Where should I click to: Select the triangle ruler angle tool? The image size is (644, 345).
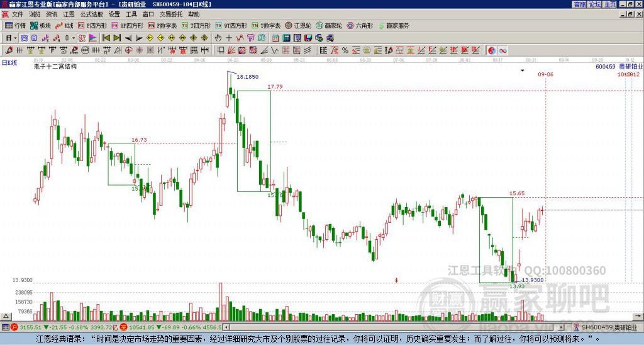(118, 50)
